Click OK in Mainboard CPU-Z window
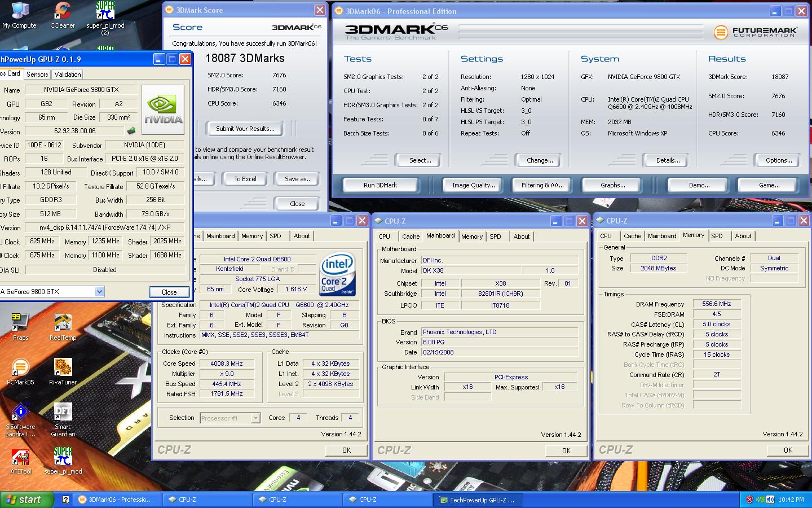Viewport: 812px width, 508px height. point(566,450)
